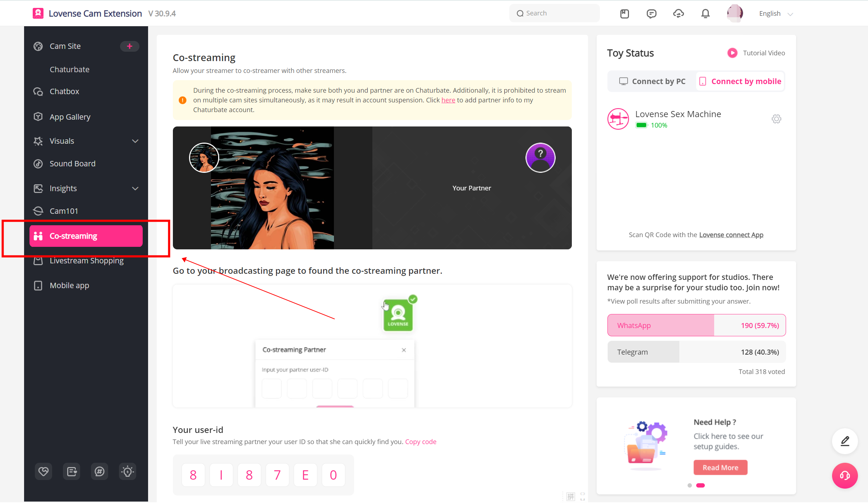Open Livestream Shopping page
This screenshot has height=503, width=868.
click(x=87, y=260)
